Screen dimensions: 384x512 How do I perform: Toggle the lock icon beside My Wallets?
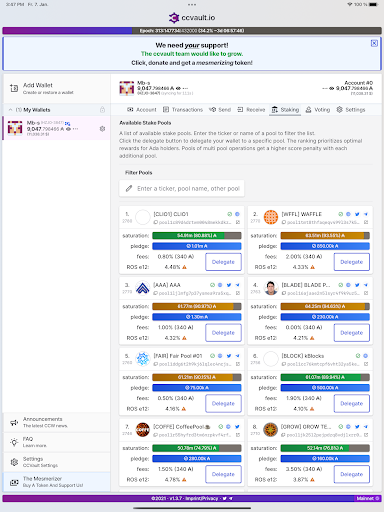[102, 110]
